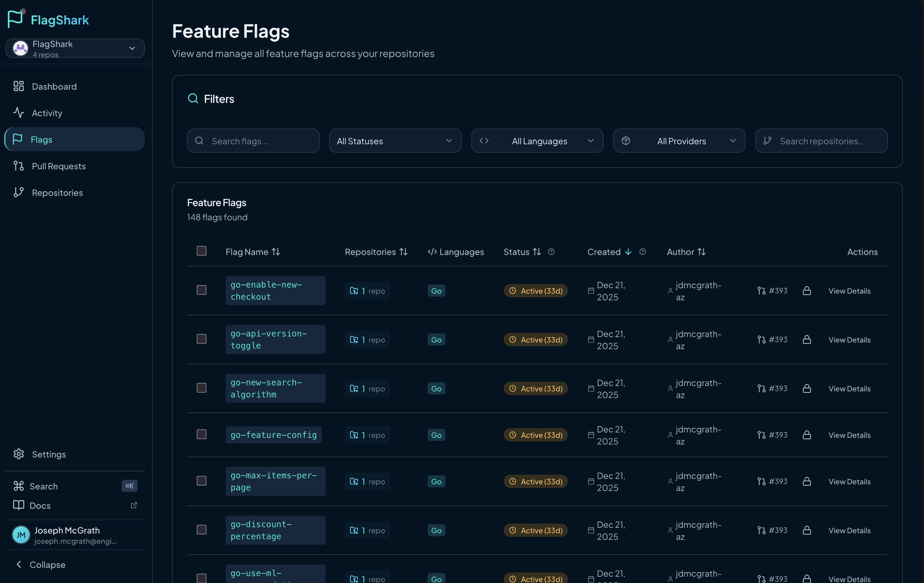This screenshot has width=924, height=583.
Task: Open the Dashboard panel
Action: tap(54, 86)
